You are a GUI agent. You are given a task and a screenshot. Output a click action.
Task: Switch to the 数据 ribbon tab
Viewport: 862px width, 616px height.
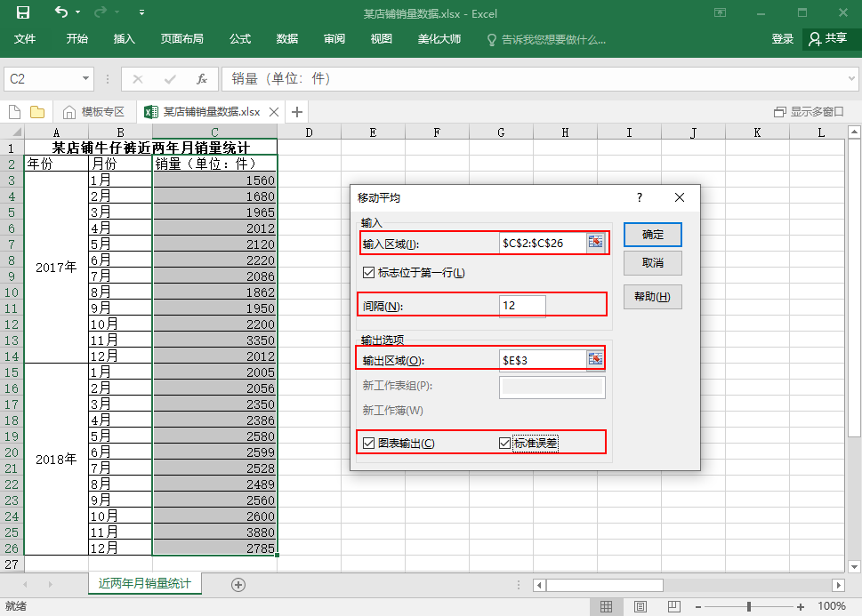point(286,39)
